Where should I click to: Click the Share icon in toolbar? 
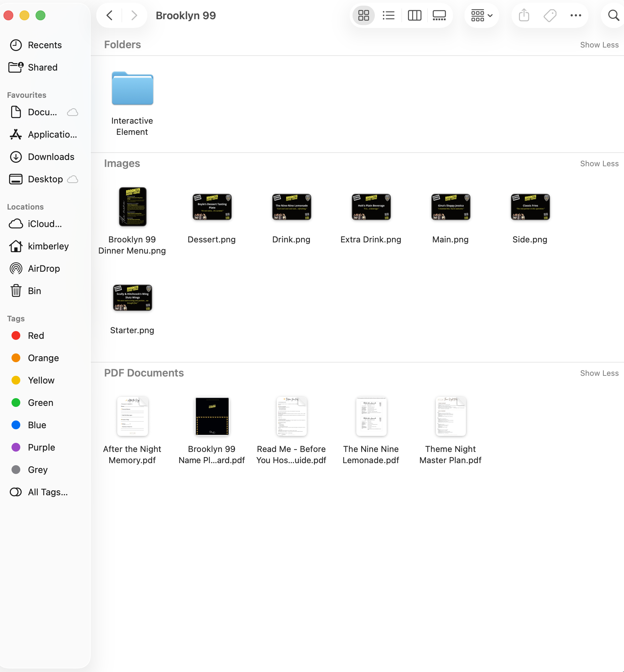(524, 15)
